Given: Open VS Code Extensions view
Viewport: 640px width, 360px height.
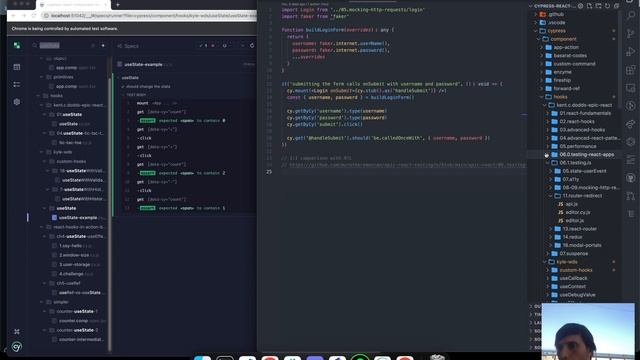Looking at the screenshot, I should click(x=631, y=70).
